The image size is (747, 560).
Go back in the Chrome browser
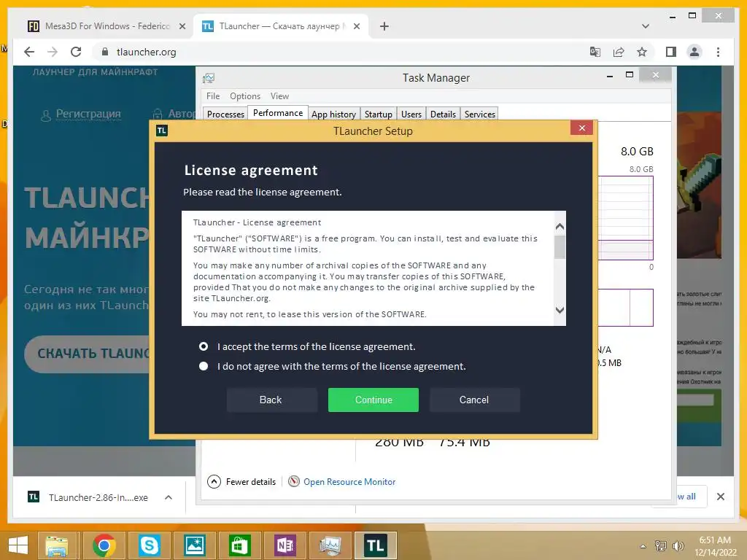[29, 52]
